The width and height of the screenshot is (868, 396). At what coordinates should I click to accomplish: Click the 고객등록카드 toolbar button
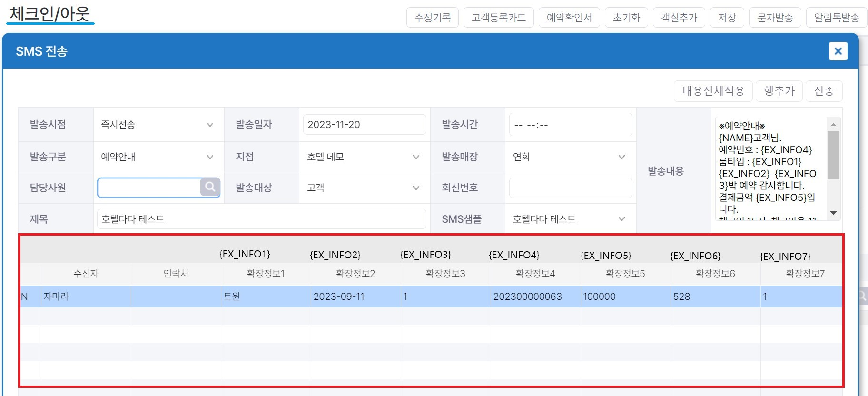[x=498, y=18]
